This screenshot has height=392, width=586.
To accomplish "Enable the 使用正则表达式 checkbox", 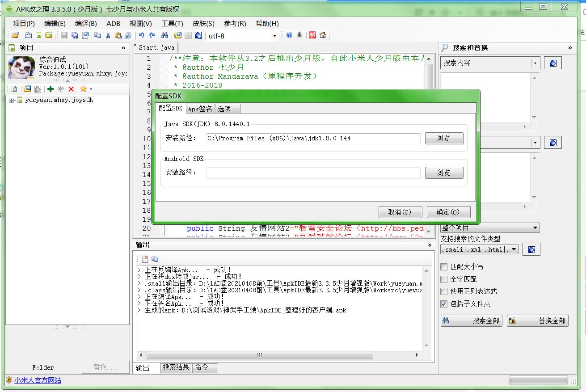I will [x=444, y=291].
